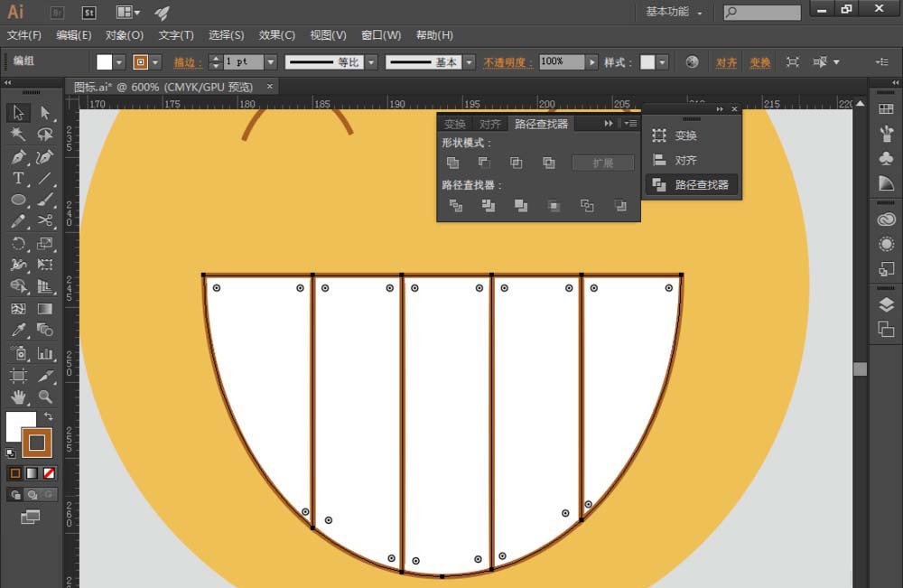Click the Trim pathfinder icon
The height and width of the screenshot is (588, 903).
[x=489, y=206]
